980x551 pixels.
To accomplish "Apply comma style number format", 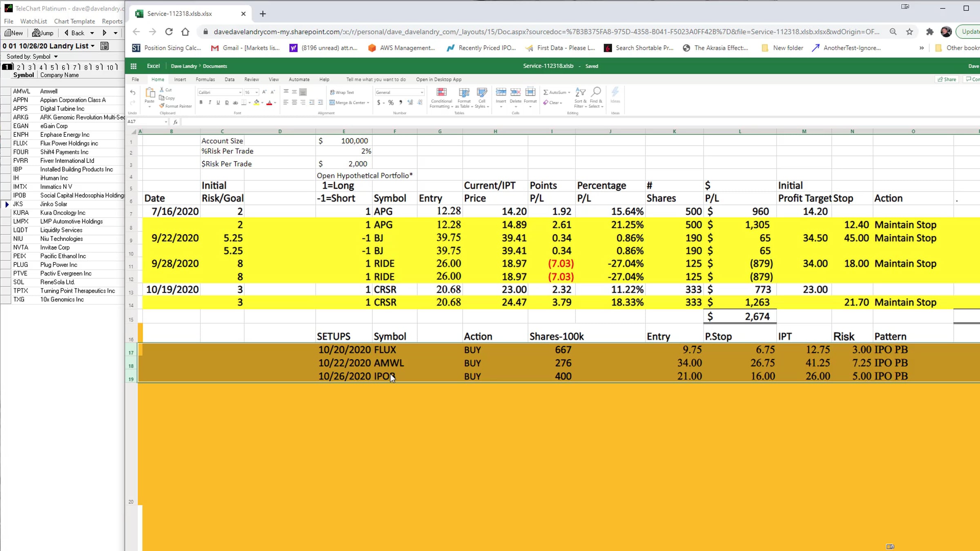I will [x=401, y=102].
